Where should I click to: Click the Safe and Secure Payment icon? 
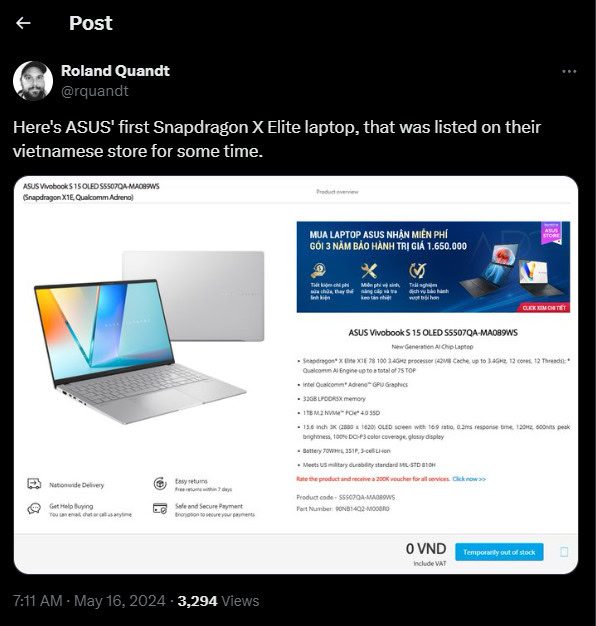click(x=160, y=509)
